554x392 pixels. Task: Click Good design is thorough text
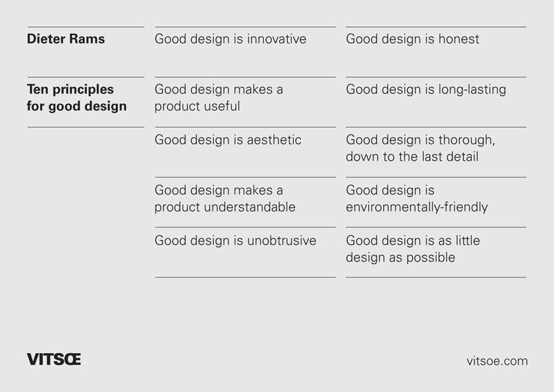[x=420, y=148]
